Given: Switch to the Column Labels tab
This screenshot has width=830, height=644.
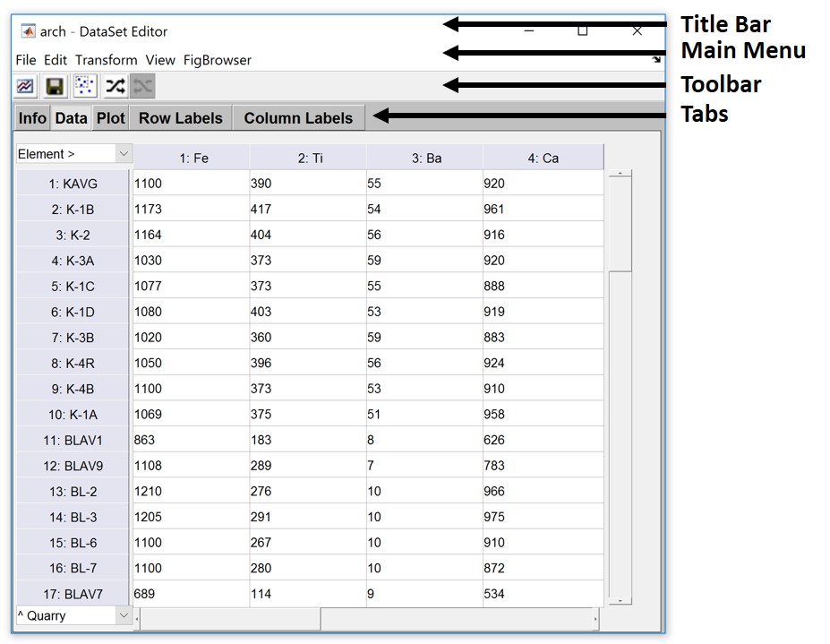Looking at the screenshot, I should pos(298,118).
